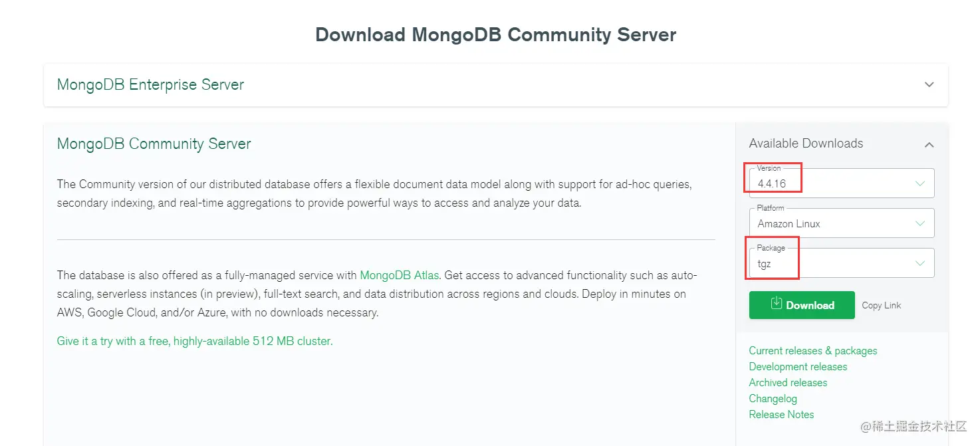Image resolution: width=980 pixels, height=446 pixels.
Task: Click the free 512 MB cluster link
Action: click(195, 342)
